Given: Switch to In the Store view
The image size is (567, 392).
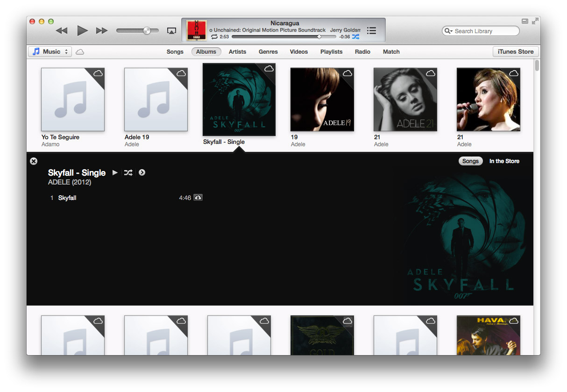Looking at the screenshot, I should point(504,161).
